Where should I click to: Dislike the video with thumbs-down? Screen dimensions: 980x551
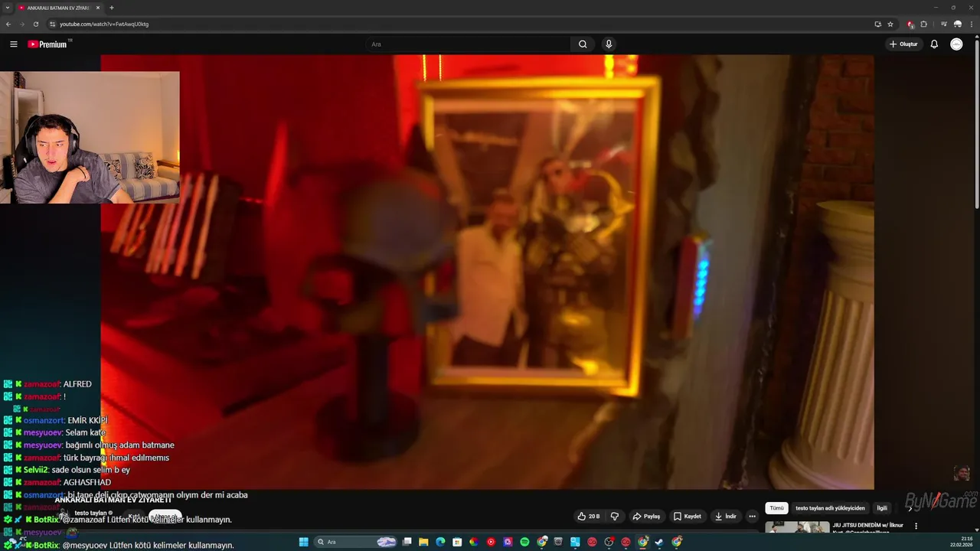click(x=614, y=517)
